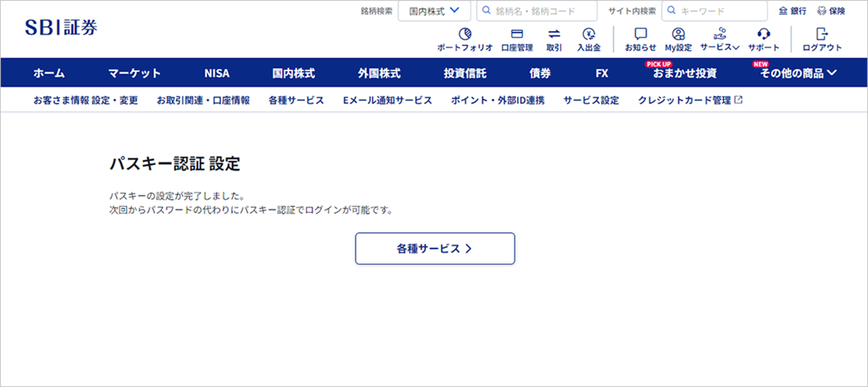Click the 口座管理 card icon
The width and height of the screenshot is (868, 387).
517,35
